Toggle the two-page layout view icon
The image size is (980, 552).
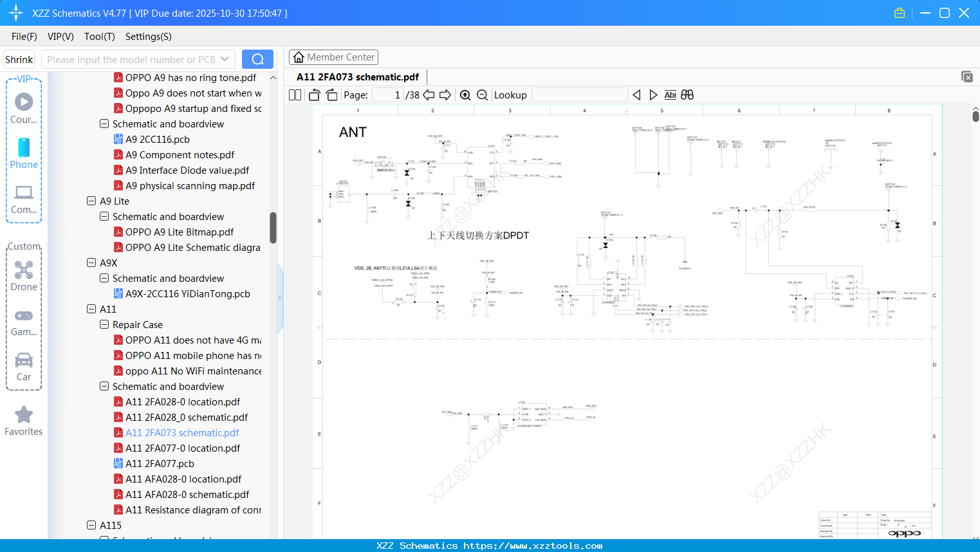coord(295,95)
